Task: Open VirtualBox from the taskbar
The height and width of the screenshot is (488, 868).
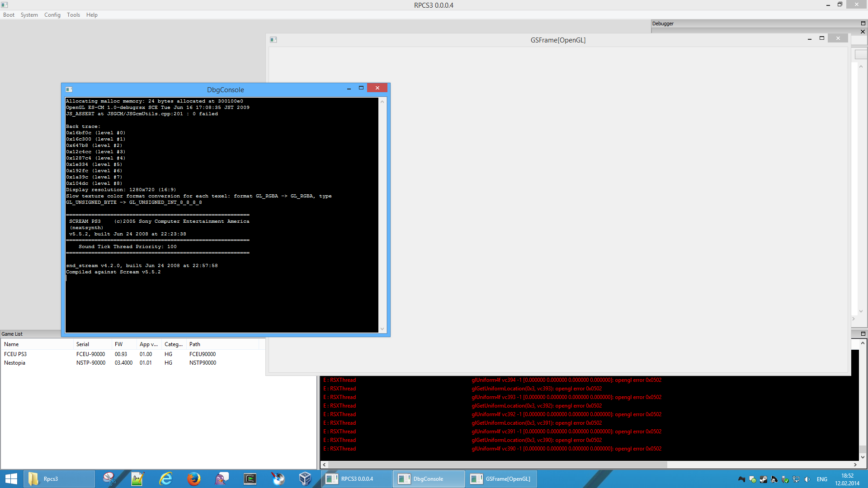Action: 305,479
